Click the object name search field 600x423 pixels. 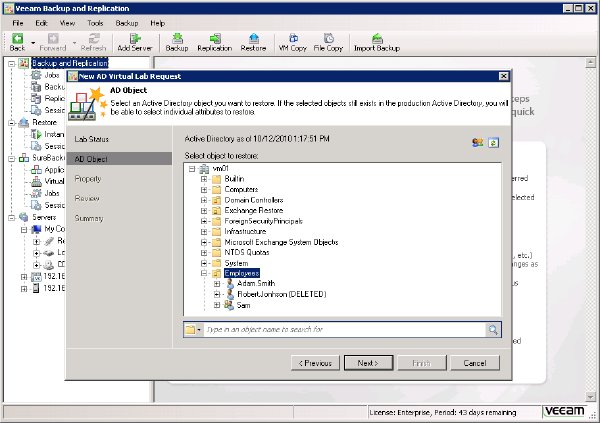click(x=344, y=329)
